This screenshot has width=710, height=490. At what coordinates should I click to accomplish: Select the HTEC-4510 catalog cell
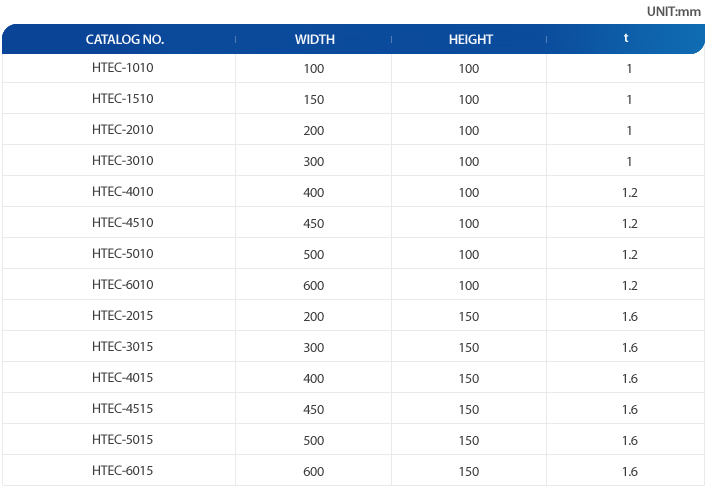point(123,223)
